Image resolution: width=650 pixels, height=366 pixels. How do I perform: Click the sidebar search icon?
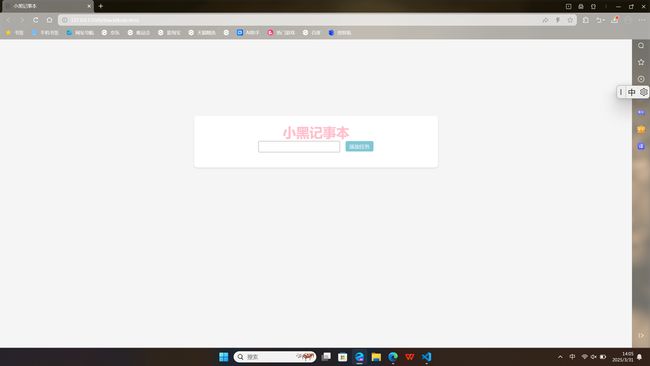coord(641,45)
